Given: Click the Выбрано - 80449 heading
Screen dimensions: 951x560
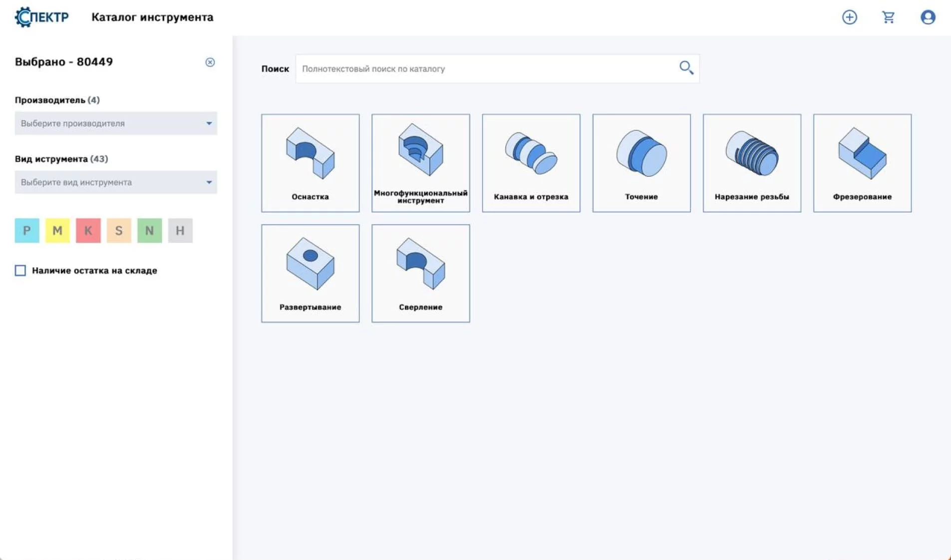Looking at the screenshot, I should pyautogui.click(x=64, y=62).
